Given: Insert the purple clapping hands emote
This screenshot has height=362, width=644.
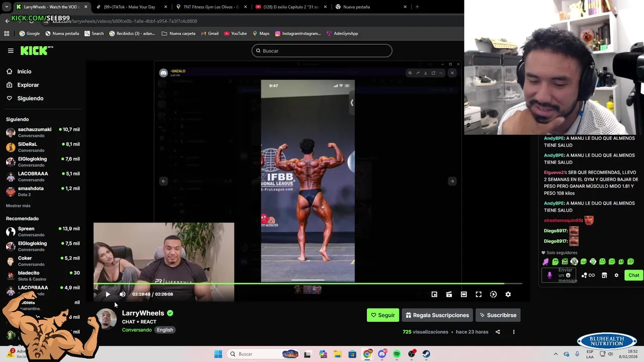Looking at the screenshot, I should point(545,261).
